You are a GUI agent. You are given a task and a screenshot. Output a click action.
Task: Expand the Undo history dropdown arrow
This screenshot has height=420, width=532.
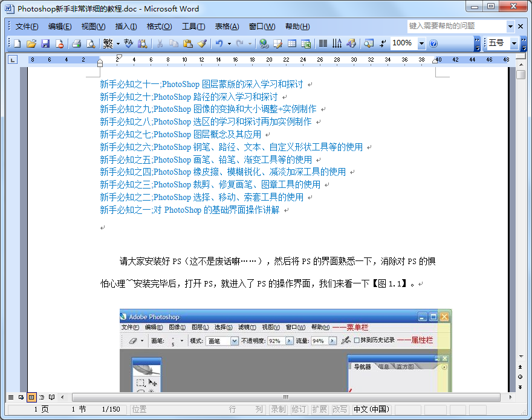229,44
